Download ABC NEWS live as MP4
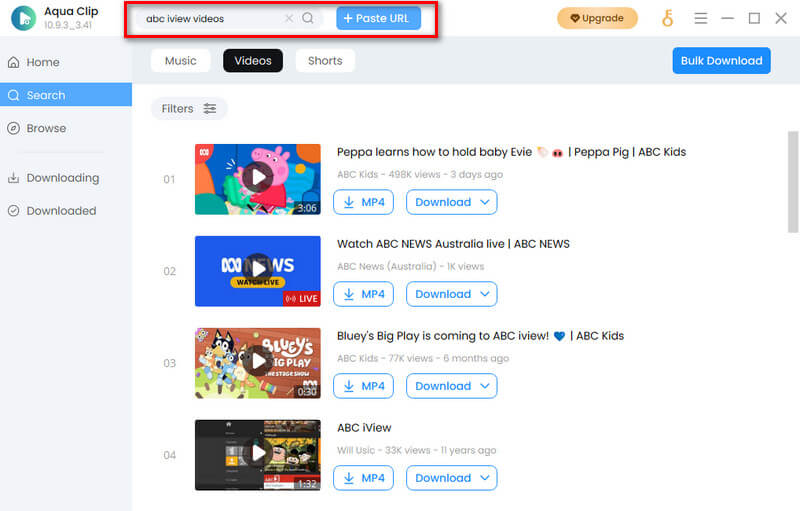This screenshot has width=800, height=511. 363,294
